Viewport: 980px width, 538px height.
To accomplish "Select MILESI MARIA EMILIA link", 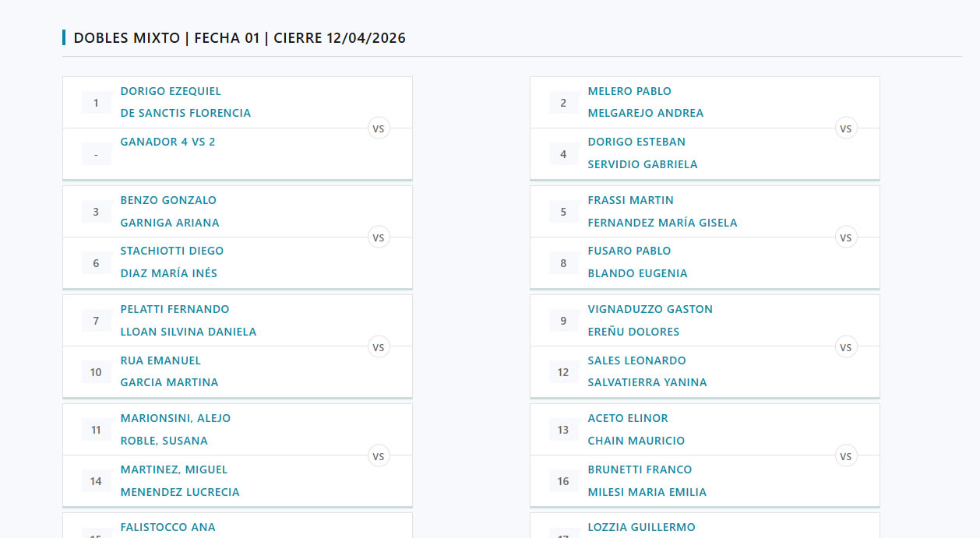I will [647, 492].
